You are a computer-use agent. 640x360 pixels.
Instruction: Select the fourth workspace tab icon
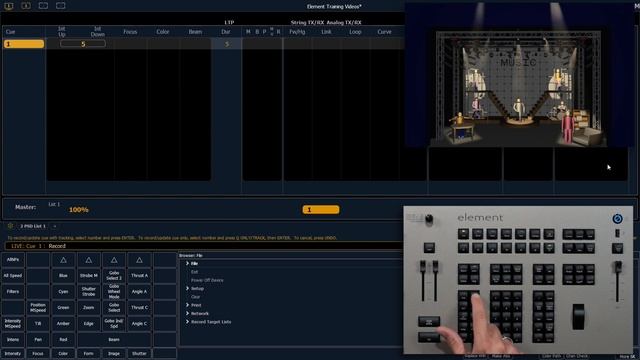(60, 6)
